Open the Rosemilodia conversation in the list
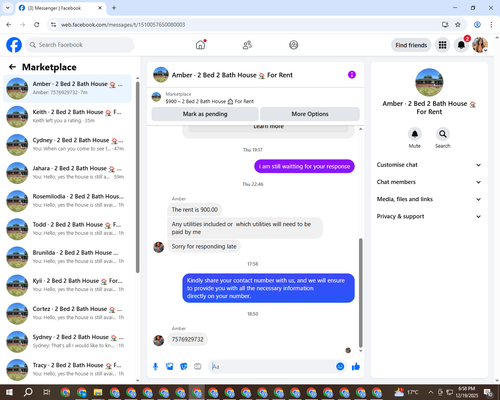The image size is (500, 400). [x=67, y=201]
